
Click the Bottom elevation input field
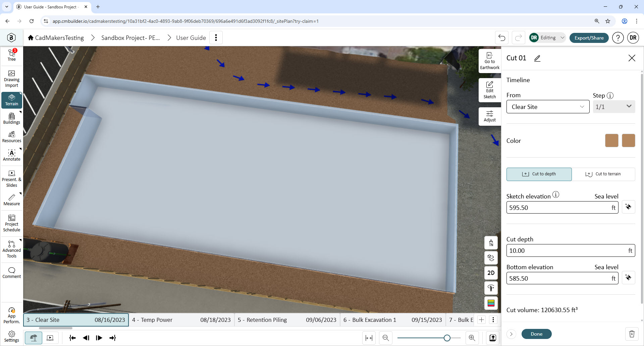coord(562,278)
